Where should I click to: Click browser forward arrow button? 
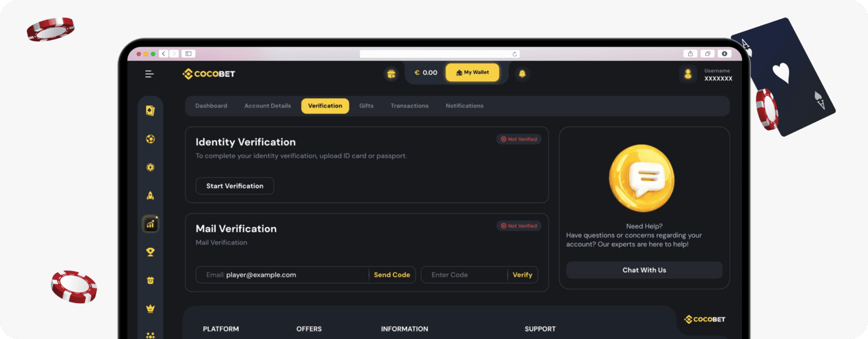174,53
